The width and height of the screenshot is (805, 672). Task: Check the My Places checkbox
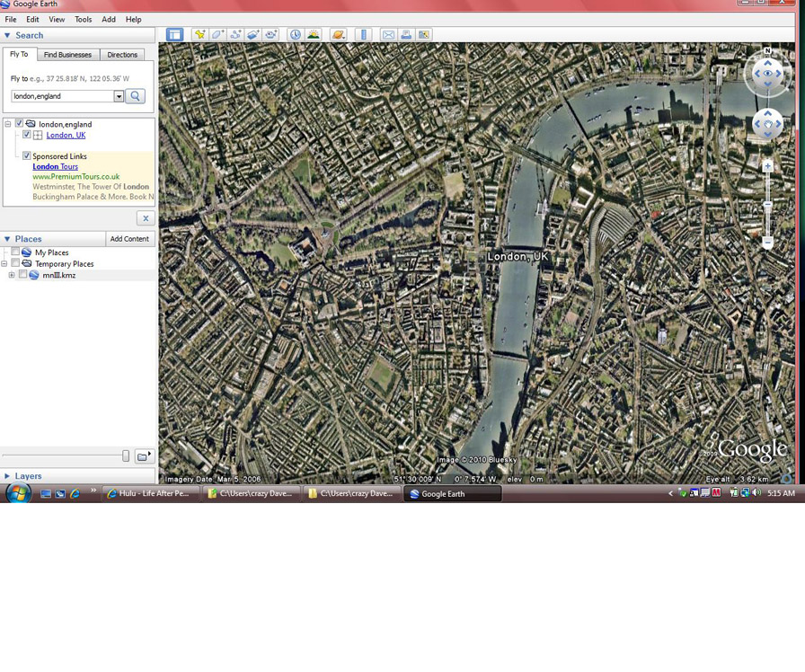15,252
